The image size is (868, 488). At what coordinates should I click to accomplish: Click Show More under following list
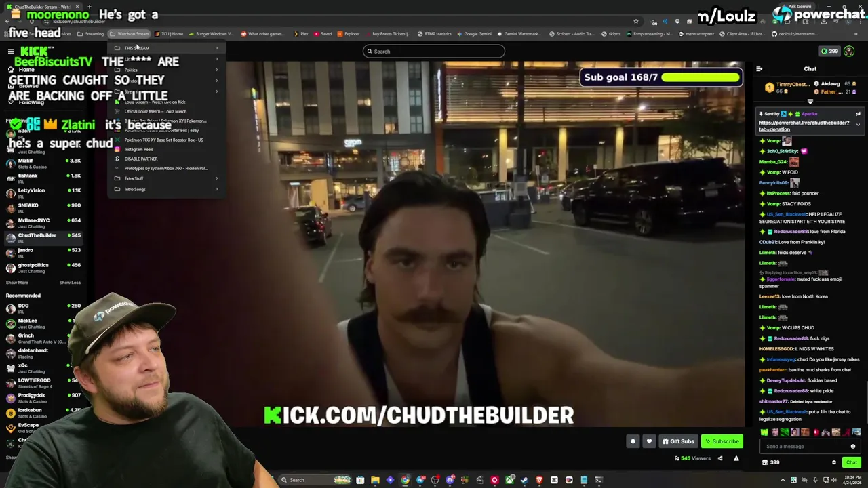(17, 283)
